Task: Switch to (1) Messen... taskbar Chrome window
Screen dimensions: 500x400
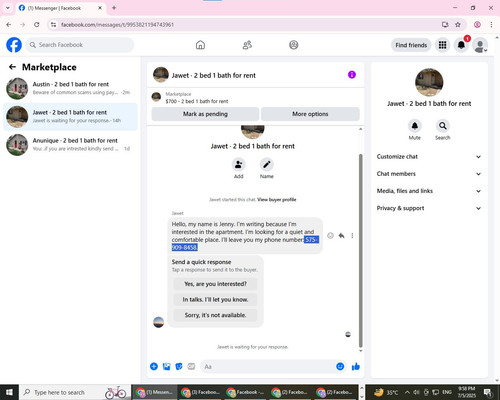Action: coord(154,392)
